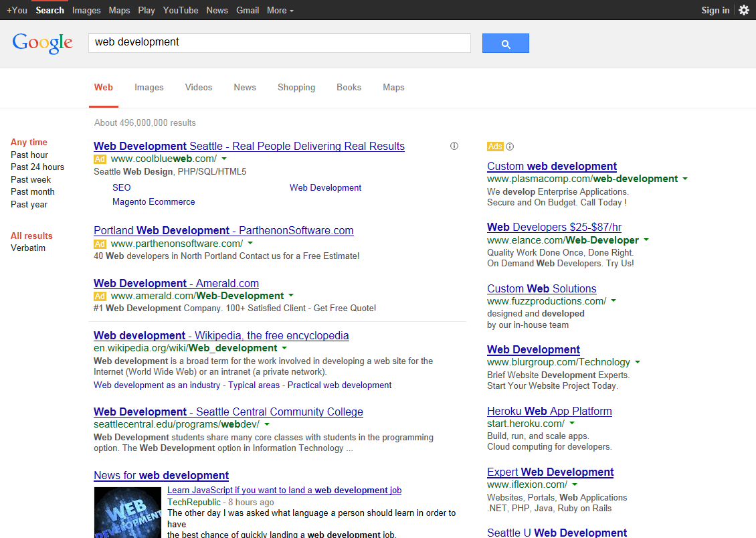756x538 pixels.
Task: Open dropdown arrow next to plasmacomp.com URL
Action: (x=684, y=179)
